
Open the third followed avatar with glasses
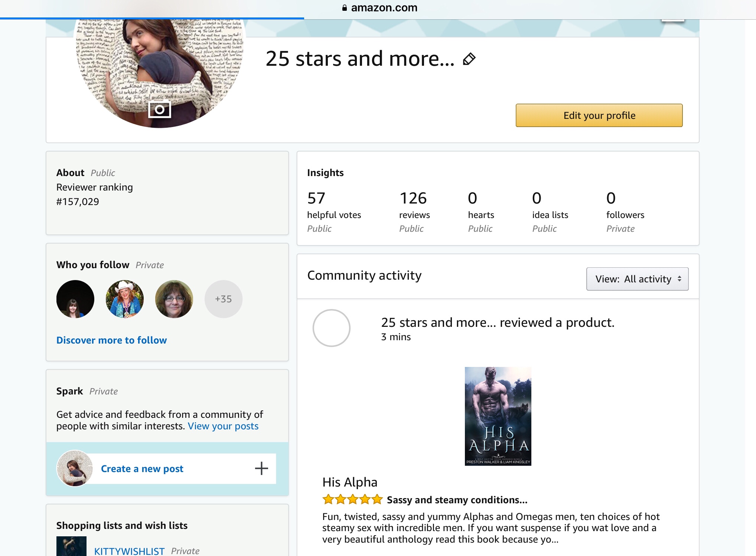tap(174, 299)
